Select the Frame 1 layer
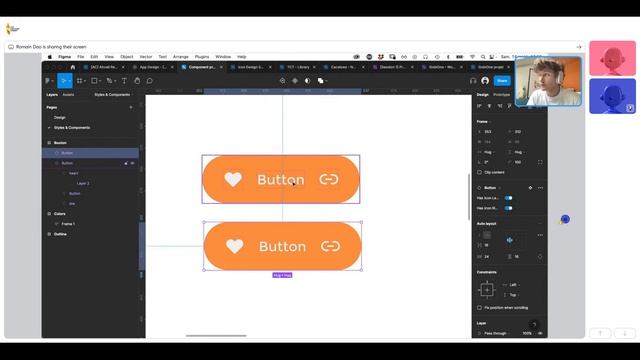The image size is (640, 360). click(x=68, y=224)
